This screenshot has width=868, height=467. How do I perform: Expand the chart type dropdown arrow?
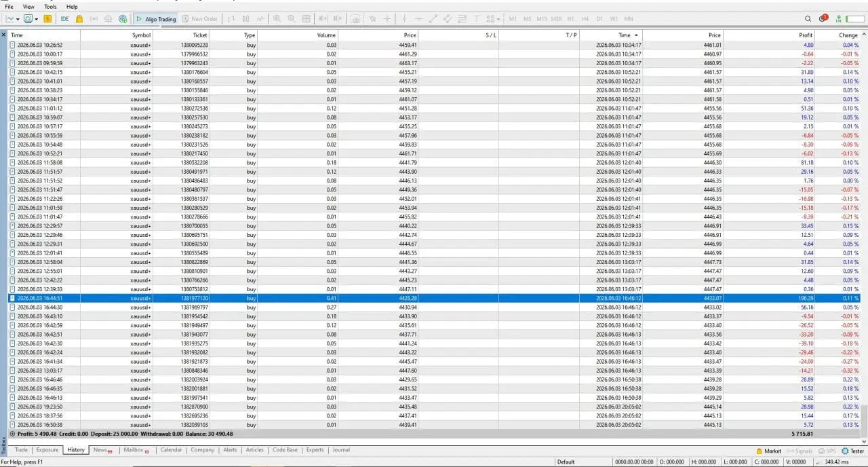[18, 19]
